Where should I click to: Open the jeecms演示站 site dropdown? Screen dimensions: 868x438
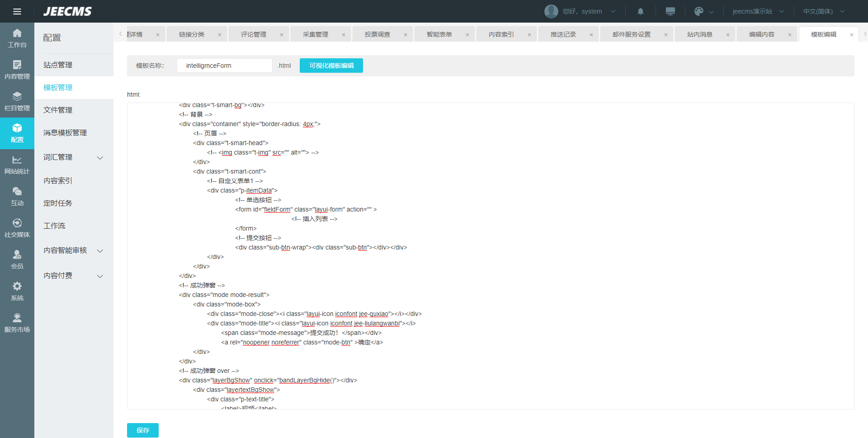(x=758, y=11)
